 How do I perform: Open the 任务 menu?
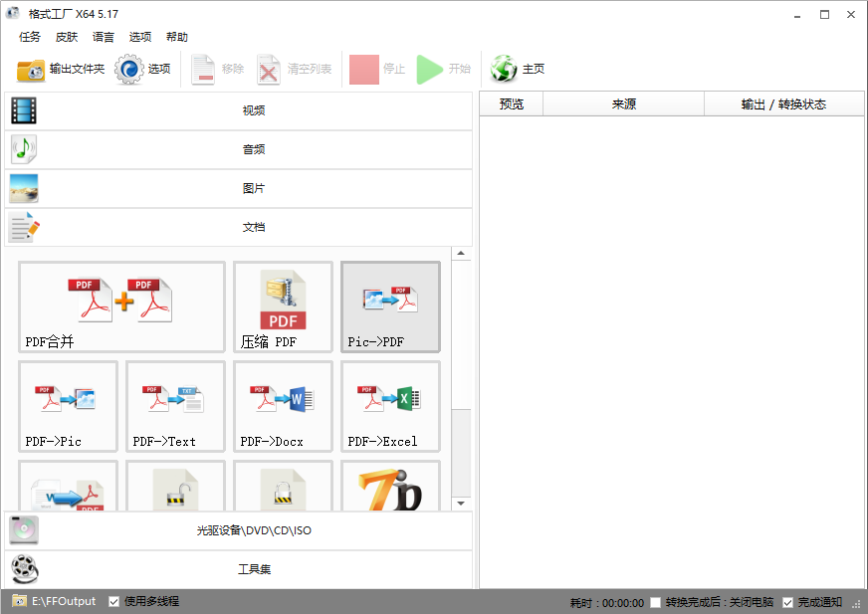(29, 37)
